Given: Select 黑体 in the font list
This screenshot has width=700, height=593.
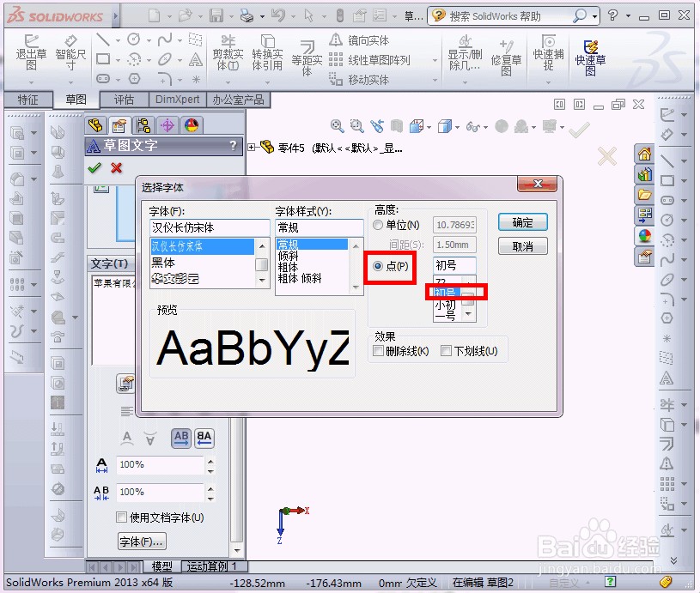Looking at the screenshot, I should pyautogui.click(x=202, y=263).
